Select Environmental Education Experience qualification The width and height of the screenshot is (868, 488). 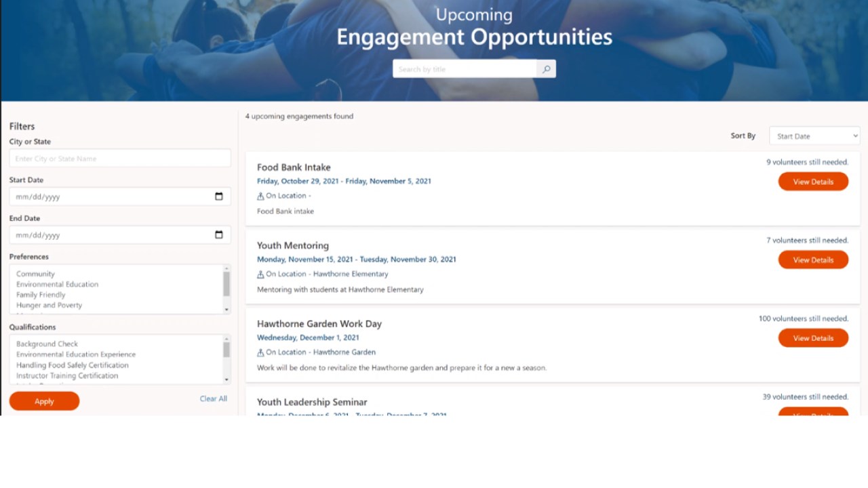pos(76,354)
